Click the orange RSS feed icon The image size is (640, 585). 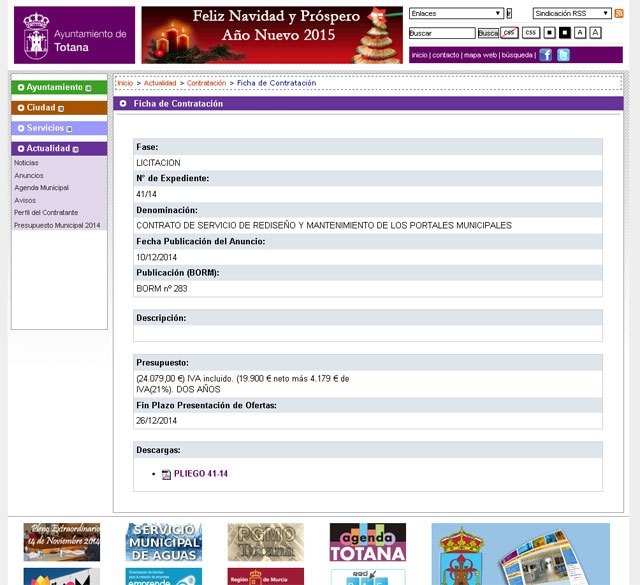pyautogui.click(x=617, y=13)
